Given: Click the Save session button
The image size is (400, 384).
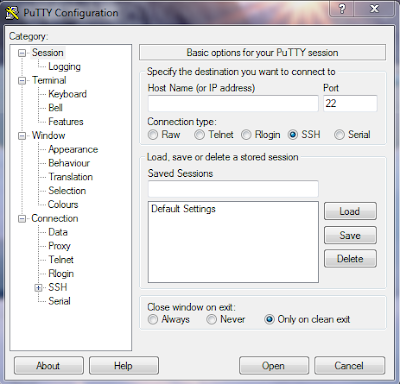Looking at the screenshot, I should point(350,235).
